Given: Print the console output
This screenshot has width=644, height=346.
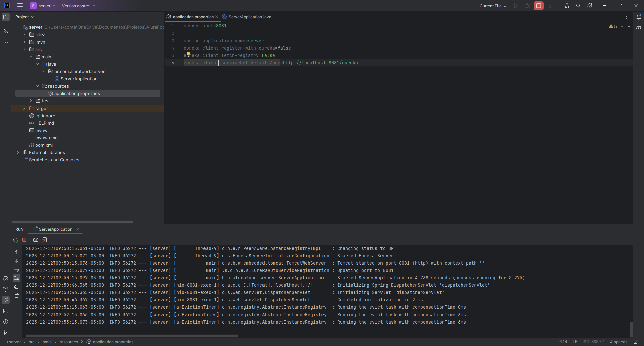Looking at the screenshot, I should pos(17,287).
